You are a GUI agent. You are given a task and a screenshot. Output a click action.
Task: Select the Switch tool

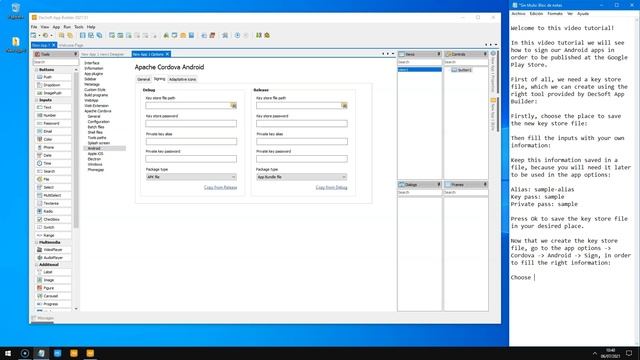click(53, 227)
